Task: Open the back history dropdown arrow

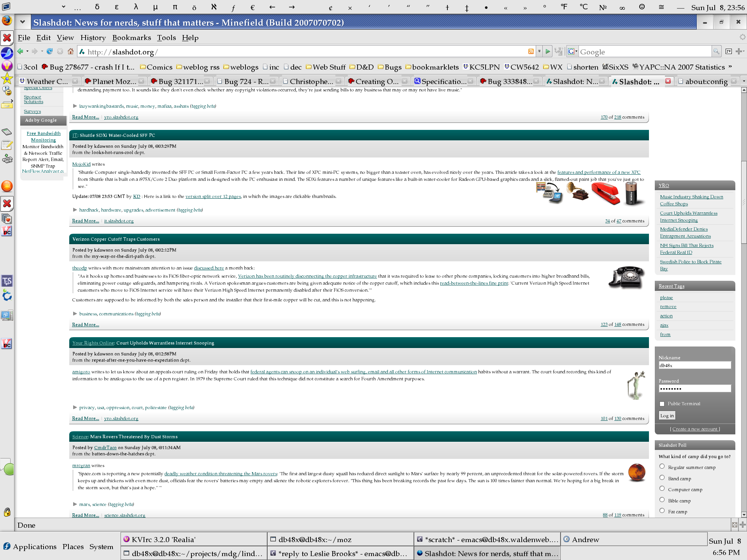Action: [x=27, y=51]
